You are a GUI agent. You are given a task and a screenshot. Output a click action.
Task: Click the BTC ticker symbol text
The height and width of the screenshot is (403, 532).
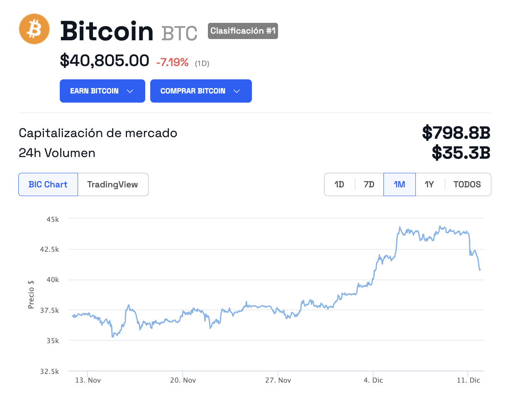pos(179,33)
